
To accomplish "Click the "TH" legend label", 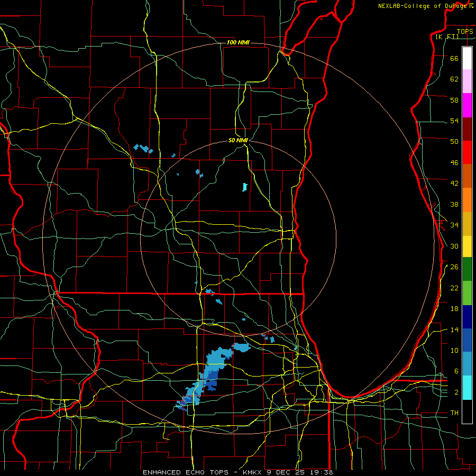I will [x=454, y=413].
